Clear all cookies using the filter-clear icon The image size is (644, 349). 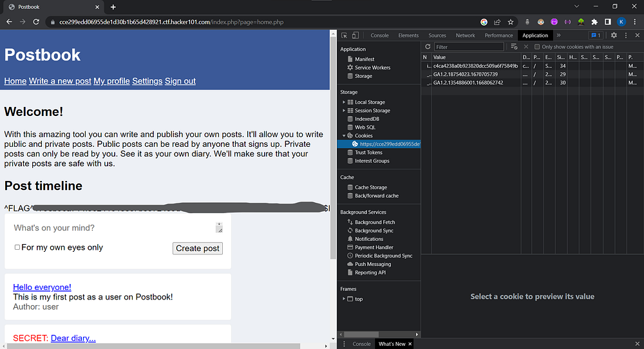pyautogui.click(x=514, y=47)
